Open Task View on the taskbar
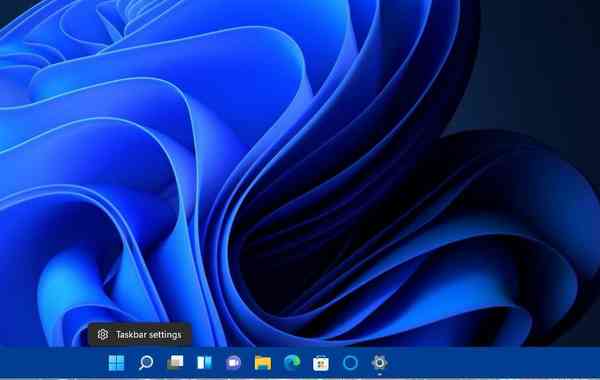The height and width of the screenshot is (380, 600). coord(175,362)
